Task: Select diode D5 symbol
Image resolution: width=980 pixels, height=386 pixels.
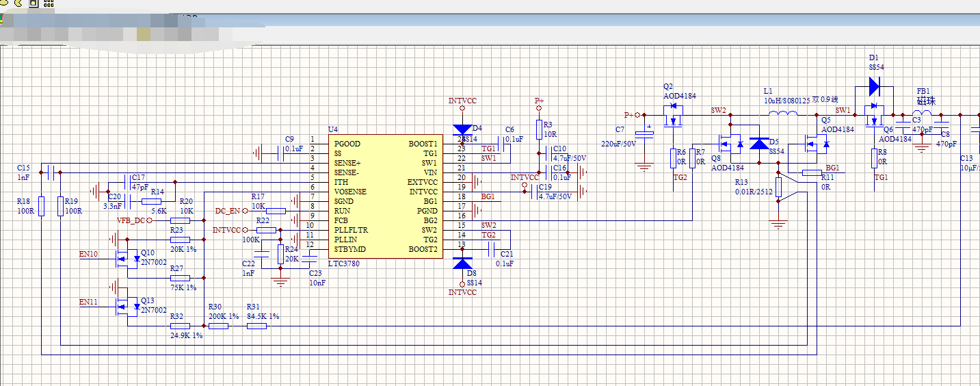Action: point(760,144)
